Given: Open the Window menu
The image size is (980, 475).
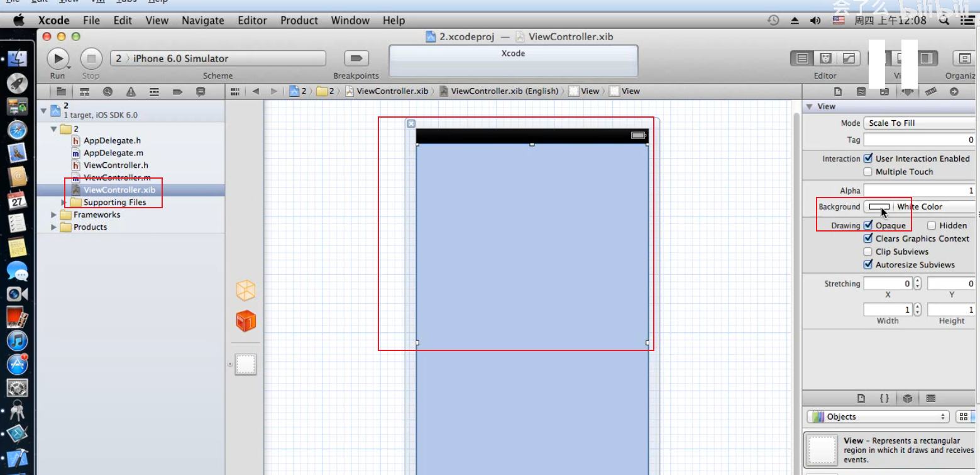Looking at the screenshot, I should [x=350, y=20].
